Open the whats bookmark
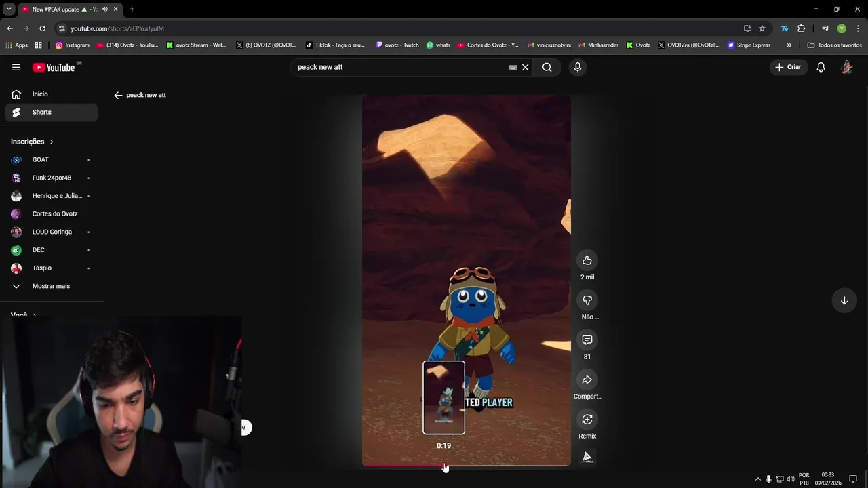Viewport: 868px width, 488px height. point(438,45)
